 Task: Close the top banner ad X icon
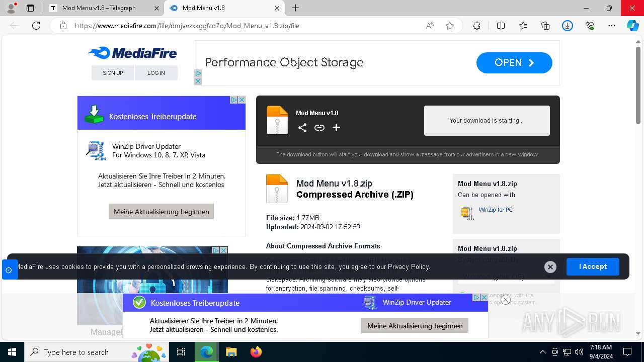(x=198, y=81)
